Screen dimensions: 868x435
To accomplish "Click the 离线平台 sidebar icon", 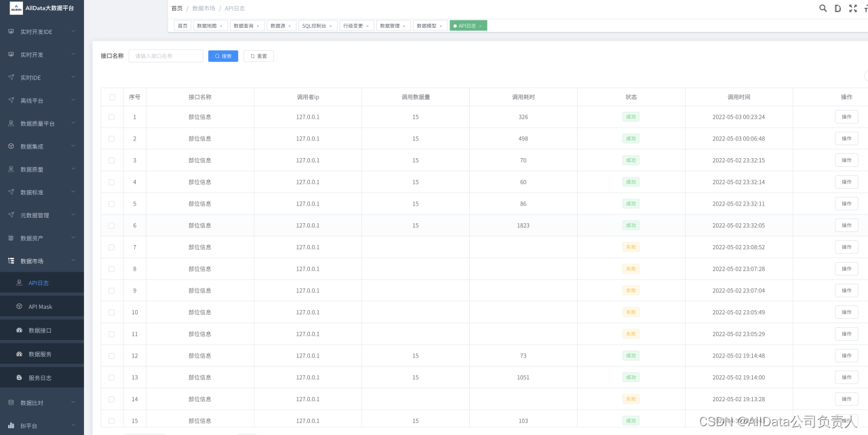I will pos(11,100).
